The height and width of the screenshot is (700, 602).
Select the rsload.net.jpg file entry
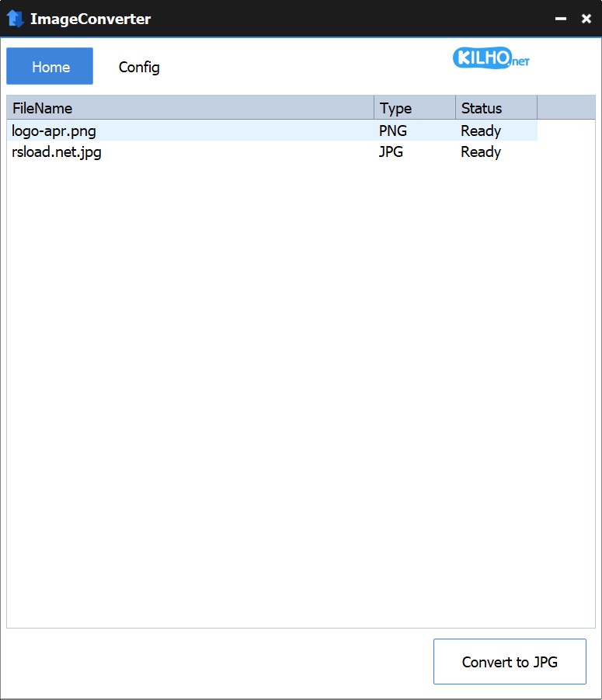click(57, 151)
